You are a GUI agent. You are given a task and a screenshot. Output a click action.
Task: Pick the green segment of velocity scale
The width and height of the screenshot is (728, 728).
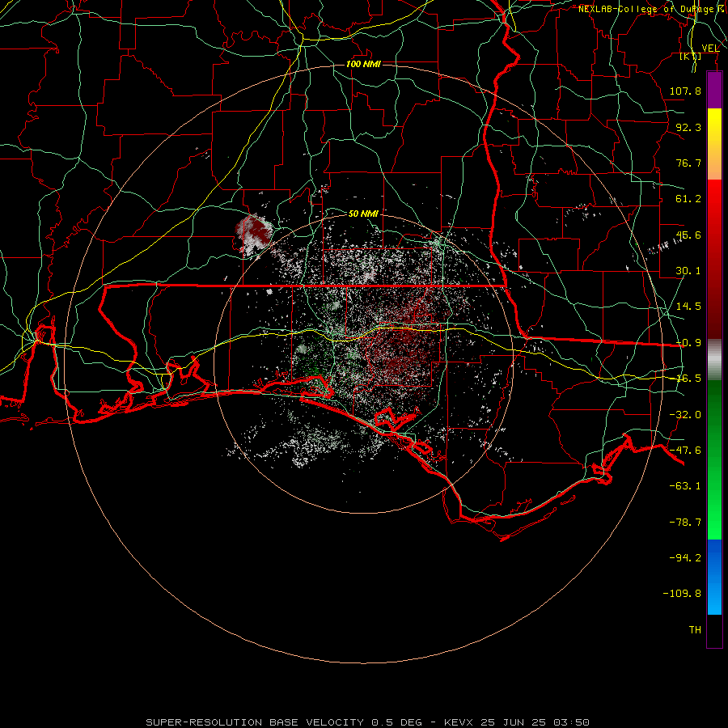(x=714, y=459)
